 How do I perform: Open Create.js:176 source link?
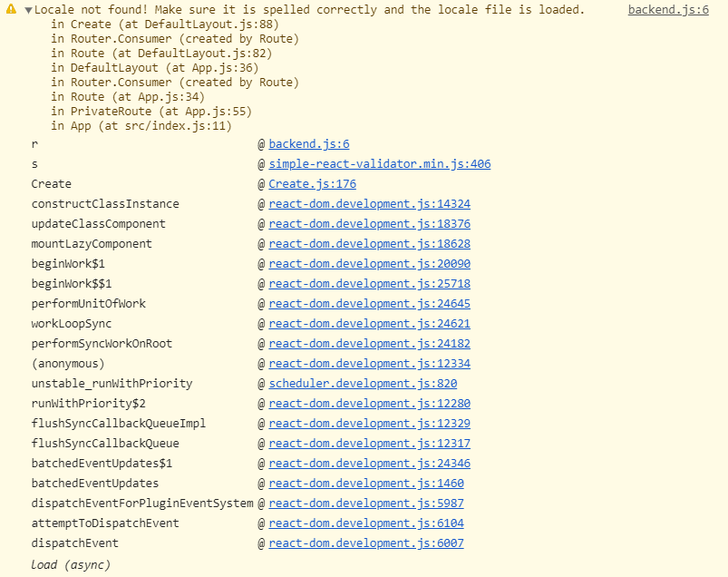point(312,183)
